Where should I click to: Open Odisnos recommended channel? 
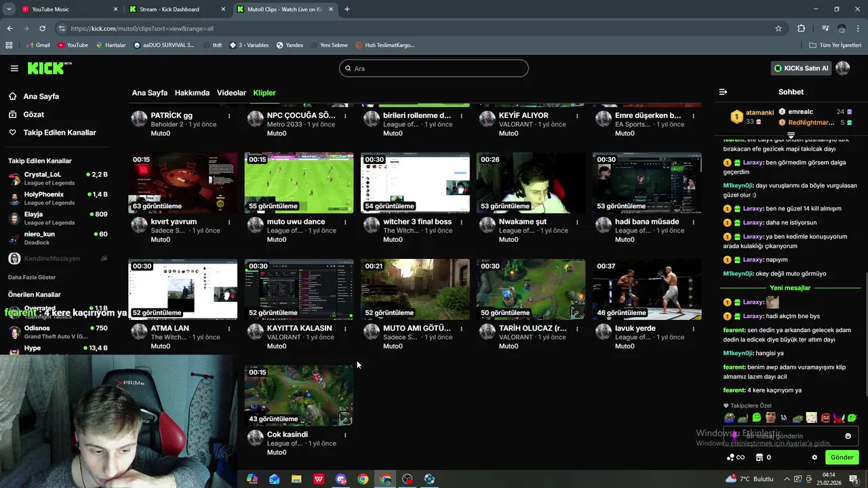58,332
